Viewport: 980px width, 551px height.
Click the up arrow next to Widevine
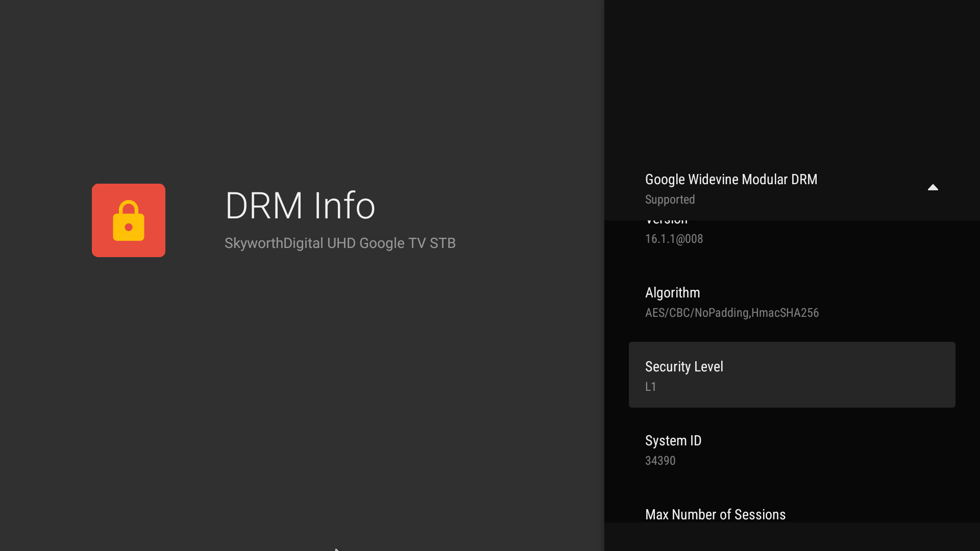pos(933,188)
